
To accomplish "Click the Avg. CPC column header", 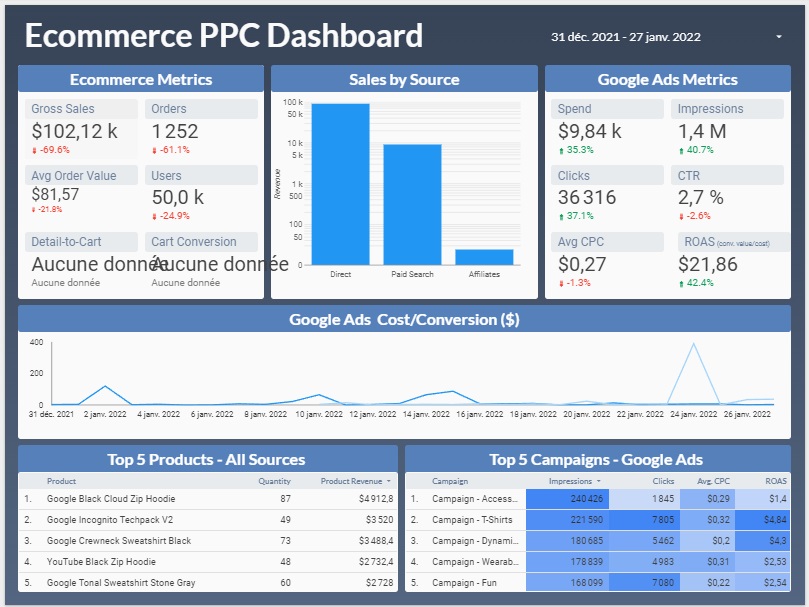I will (x=713, y=481).
